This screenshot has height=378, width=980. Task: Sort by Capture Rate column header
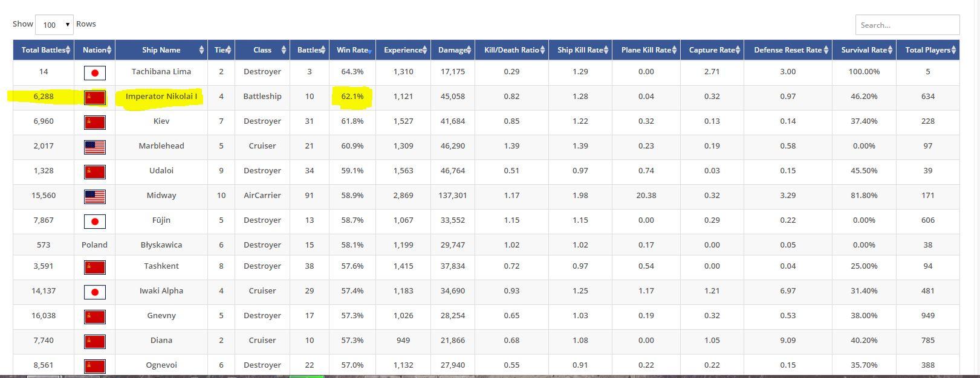point(712,50)
